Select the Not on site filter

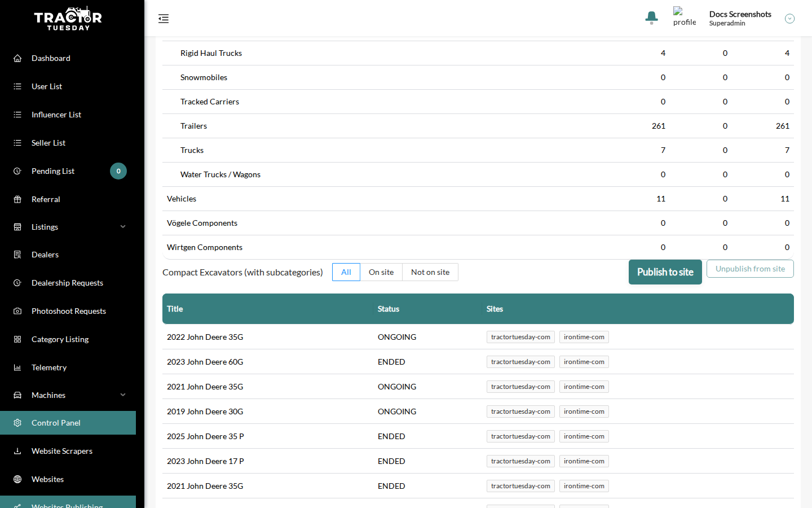[x=430, y=272]
